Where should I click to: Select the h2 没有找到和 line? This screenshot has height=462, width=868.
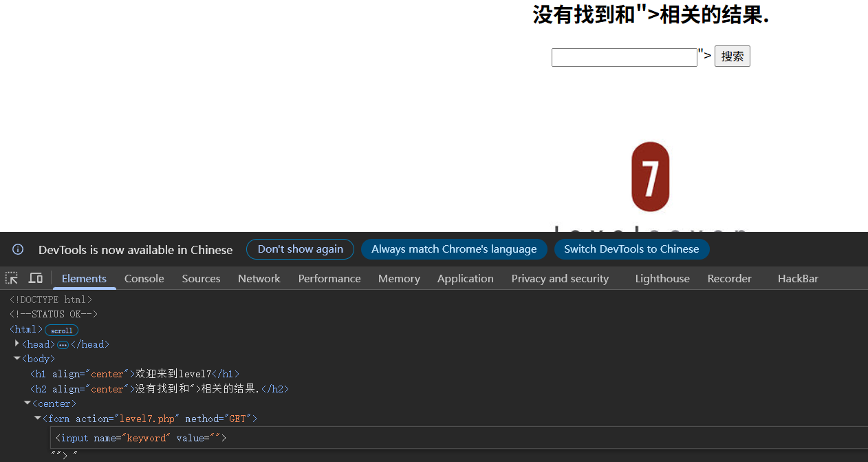point(160,389)
